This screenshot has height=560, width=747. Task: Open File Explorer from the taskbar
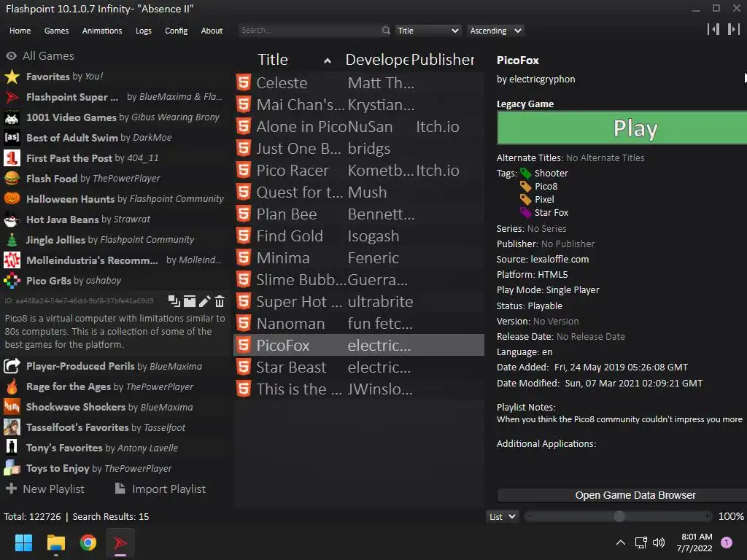coord(55,542)
